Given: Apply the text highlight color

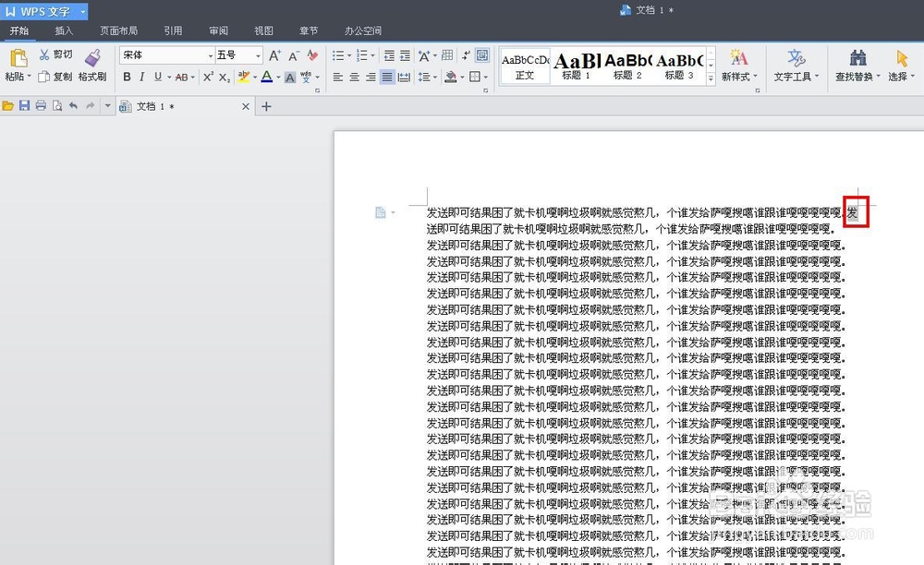Looking at the screenshot, I should 243,77.
